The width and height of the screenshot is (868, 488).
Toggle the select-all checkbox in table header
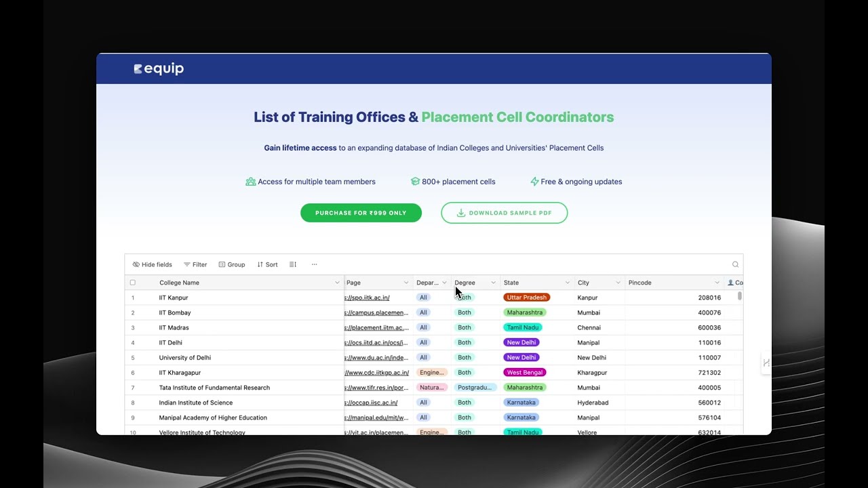[x=133, y=283]
